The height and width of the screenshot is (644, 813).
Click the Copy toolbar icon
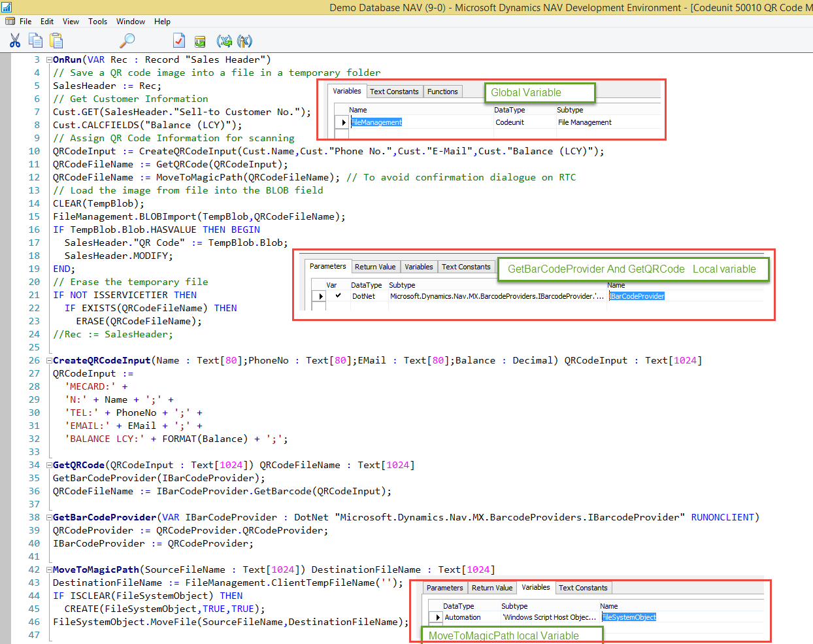click(35, 40)
